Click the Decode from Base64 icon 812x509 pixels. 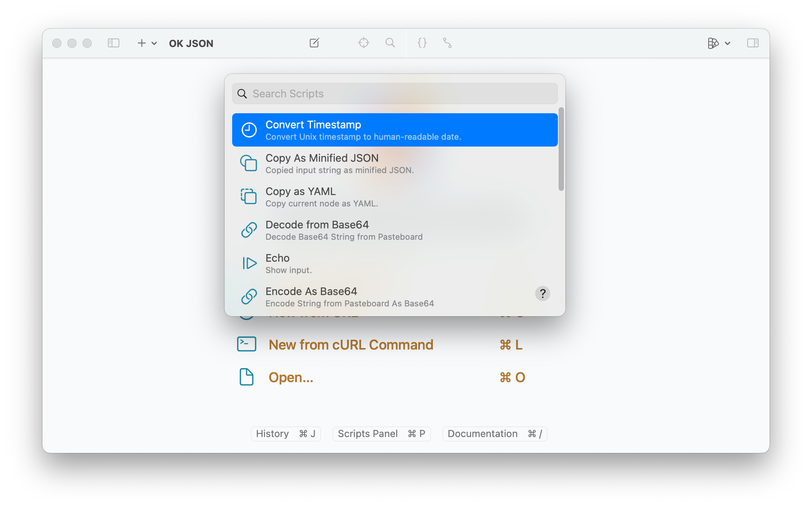pyautogui.click(x=249, y=231)
